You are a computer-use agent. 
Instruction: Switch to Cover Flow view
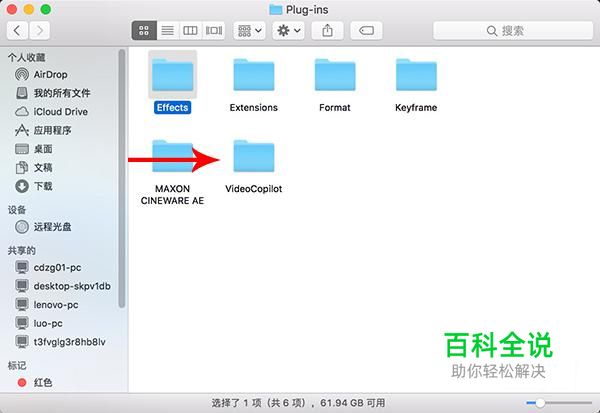214,31
